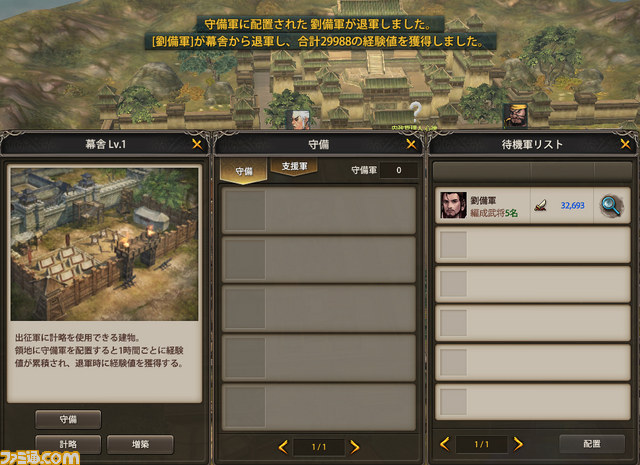Close the 守備 panel
Image resolution: width=640 pixels, height=465 pixels.
[x=411, y=144]
